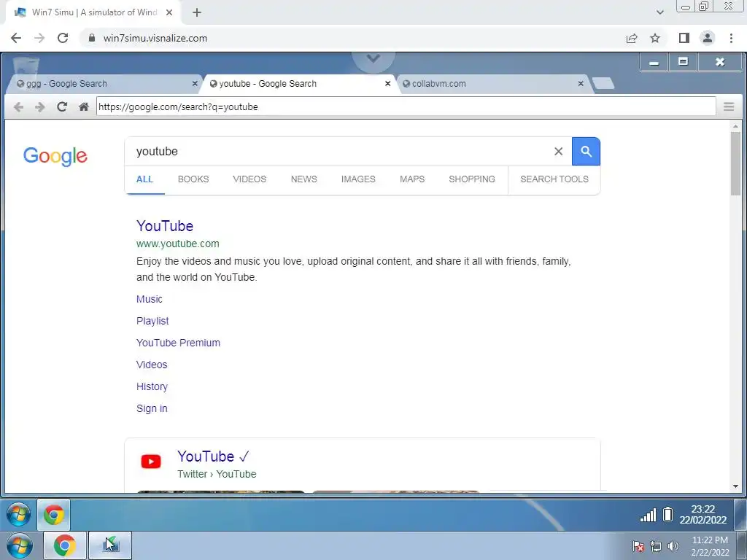Click the simulated browser forward arrow
This screenshot has height=560, width=747.
pos(40,106)
